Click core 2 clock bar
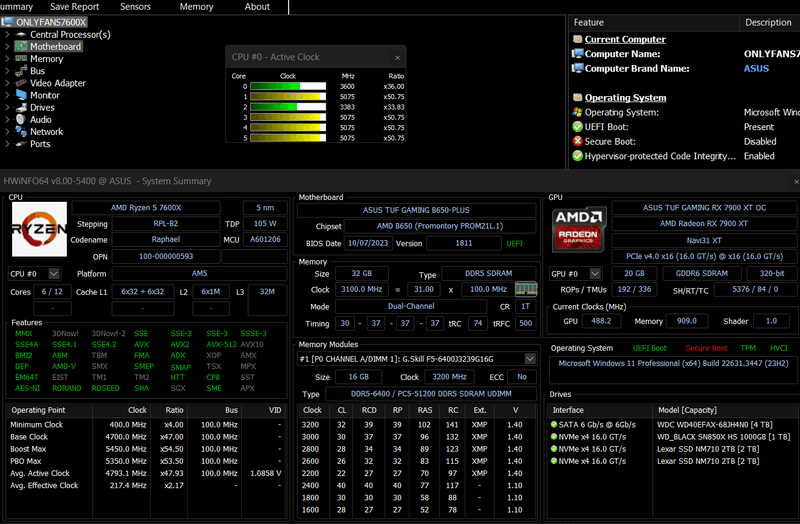The height and width of the screenshot is (524, 800). coord(288,107)
